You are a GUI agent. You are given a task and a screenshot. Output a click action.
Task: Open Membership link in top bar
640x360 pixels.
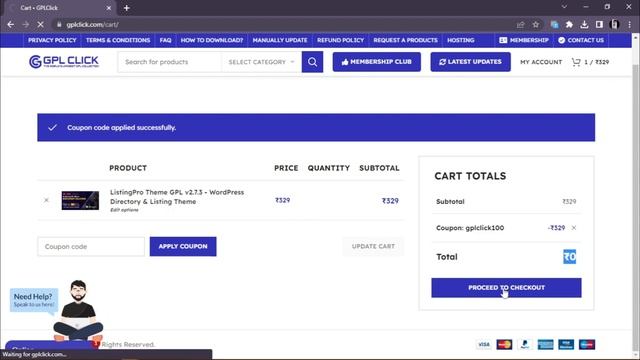point(524,40)
